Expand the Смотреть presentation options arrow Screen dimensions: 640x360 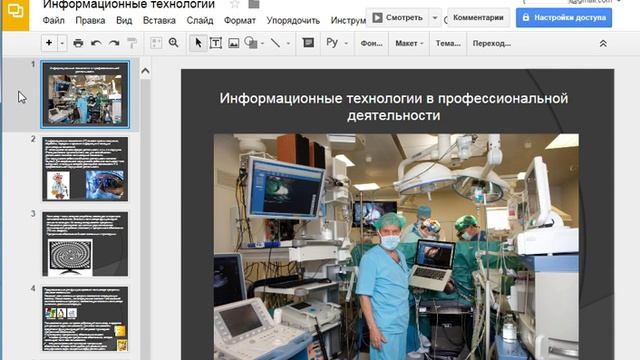(435, 18)
